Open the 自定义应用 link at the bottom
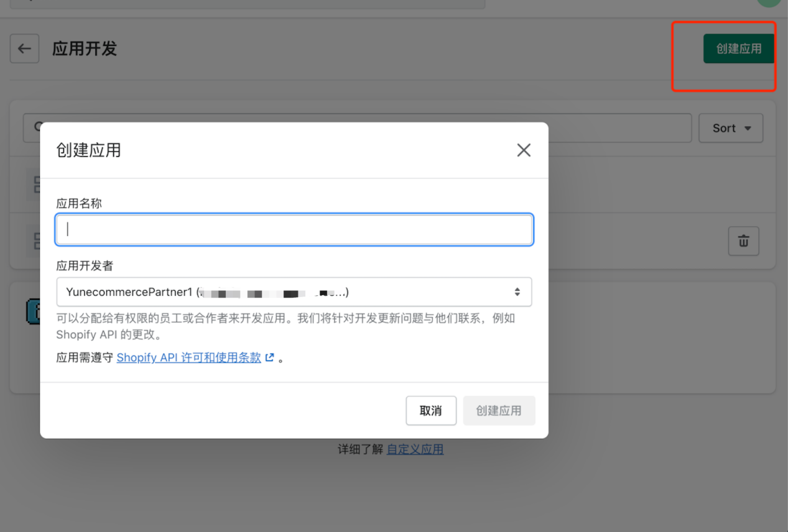The width and height of the screenshot is (788, 532). click(415, 449)
